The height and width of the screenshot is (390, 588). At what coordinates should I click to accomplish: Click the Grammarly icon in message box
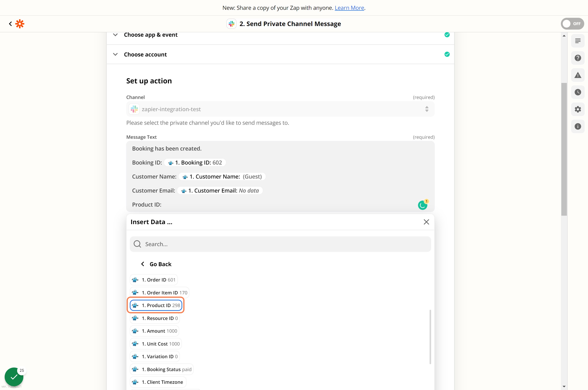point(422,205)
